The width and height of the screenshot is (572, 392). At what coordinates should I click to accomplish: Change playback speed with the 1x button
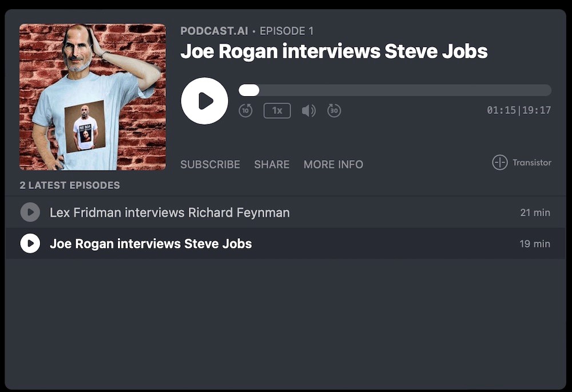pos(277,110)
